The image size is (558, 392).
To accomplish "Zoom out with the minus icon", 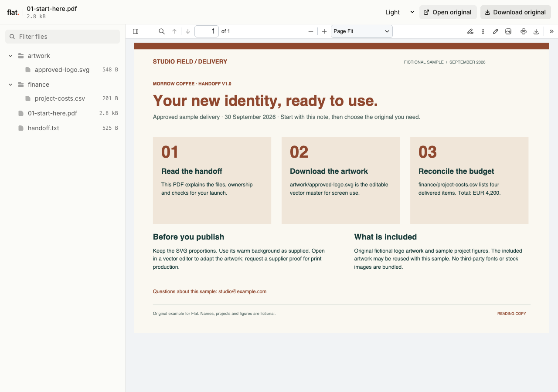I will tap(311, 31).
